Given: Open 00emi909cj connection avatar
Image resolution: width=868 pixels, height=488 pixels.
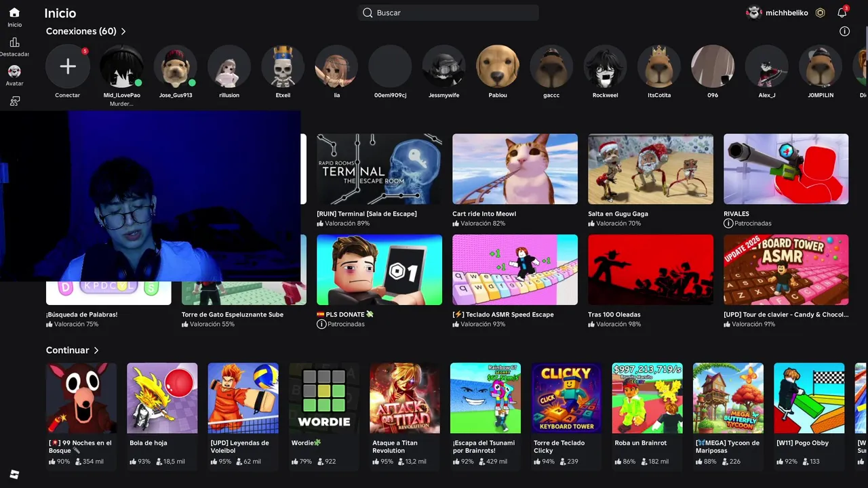Looking at the screenshot, I should click(390, 66).
